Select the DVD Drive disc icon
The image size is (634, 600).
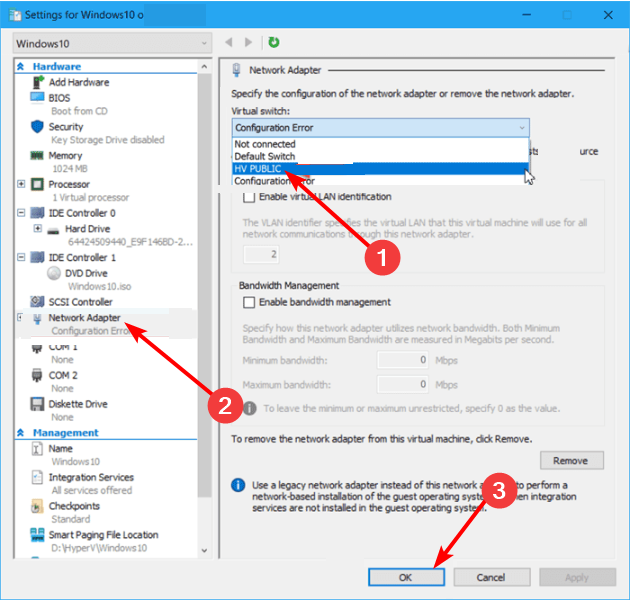(54, 273)
